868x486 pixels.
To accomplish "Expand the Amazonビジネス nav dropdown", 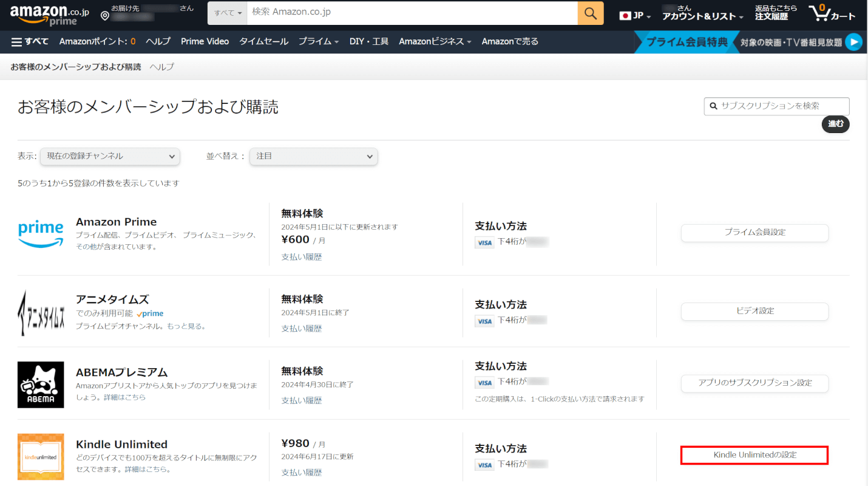I will pyautogui.click(x=435, y=41).
